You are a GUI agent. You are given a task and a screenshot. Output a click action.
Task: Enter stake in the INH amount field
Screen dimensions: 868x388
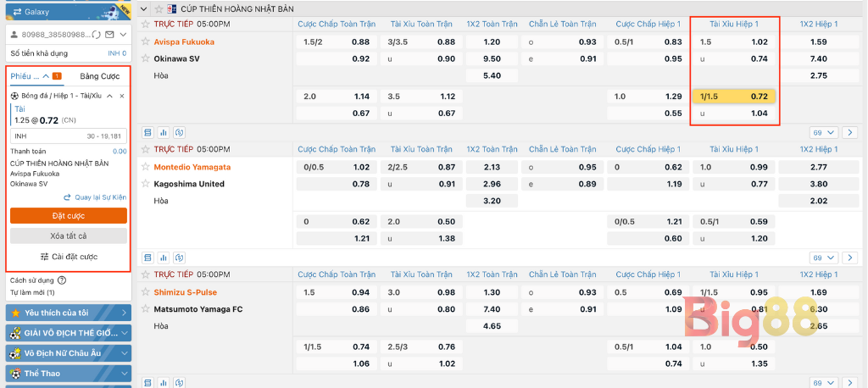click(69, 136)
